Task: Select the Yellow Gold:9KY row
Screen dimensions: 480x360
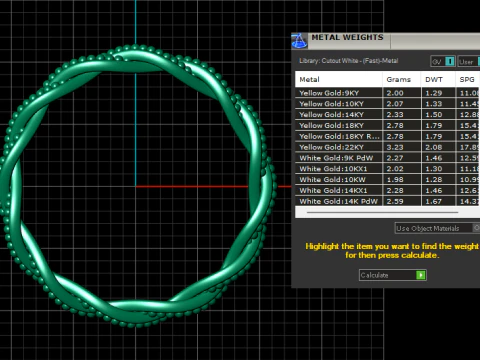Action: click(387, 93)
